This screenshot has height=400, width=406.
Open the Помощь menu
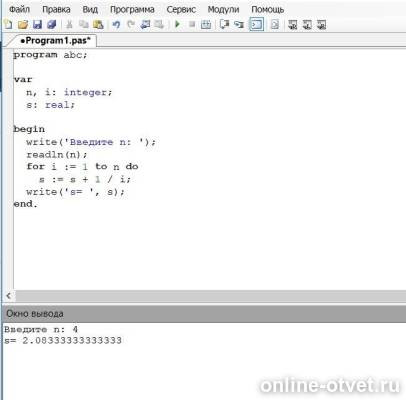pos(268,9)
